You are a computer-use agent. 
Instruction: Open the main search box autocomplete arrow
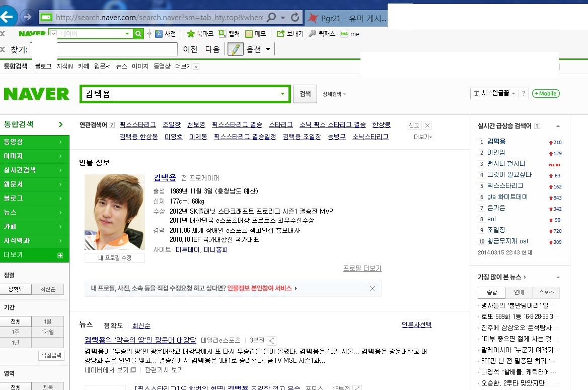282,94
